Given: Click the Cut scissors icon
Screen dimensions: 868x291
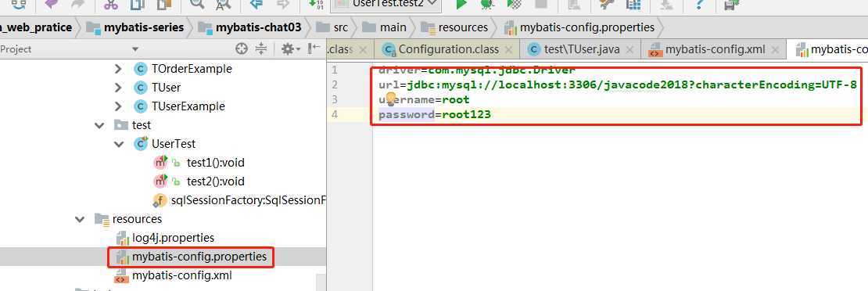Looking at the screenshot, I should [111, 5].
